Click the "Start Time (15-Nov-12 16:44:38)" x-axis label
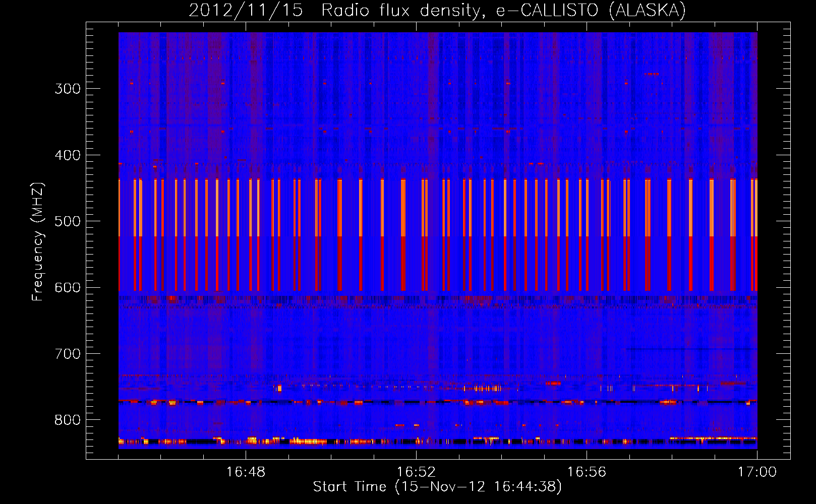The height and width of the screenshot is (504, 816). pyautogui.click(x=437, y=487)
